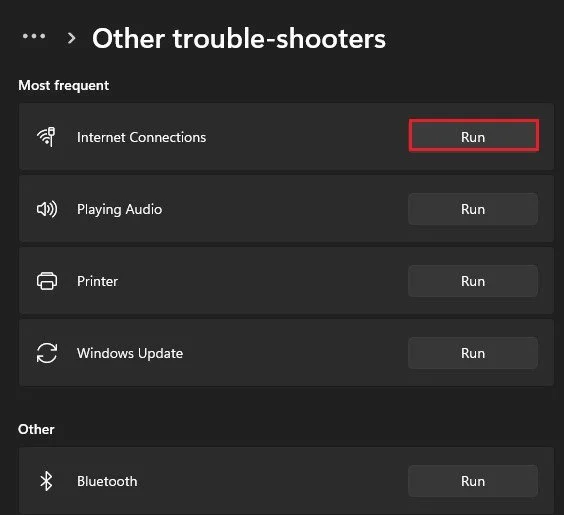564x515 pixels.
Task: Click the Internet Connections Wi-Fi icon
Action: pyautogui.click(x=46, y=137)
